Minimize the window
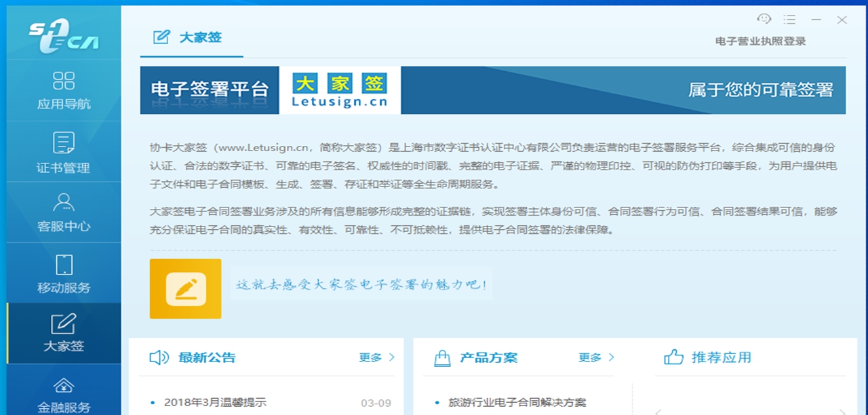This screenshot has width=868, height=415. point(816,20)
